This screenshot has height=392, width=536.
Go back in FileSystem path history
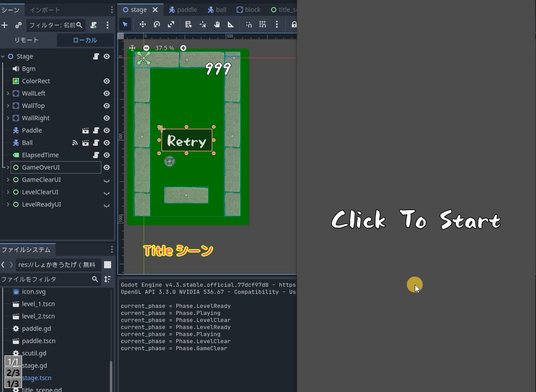tap(3, 264)
